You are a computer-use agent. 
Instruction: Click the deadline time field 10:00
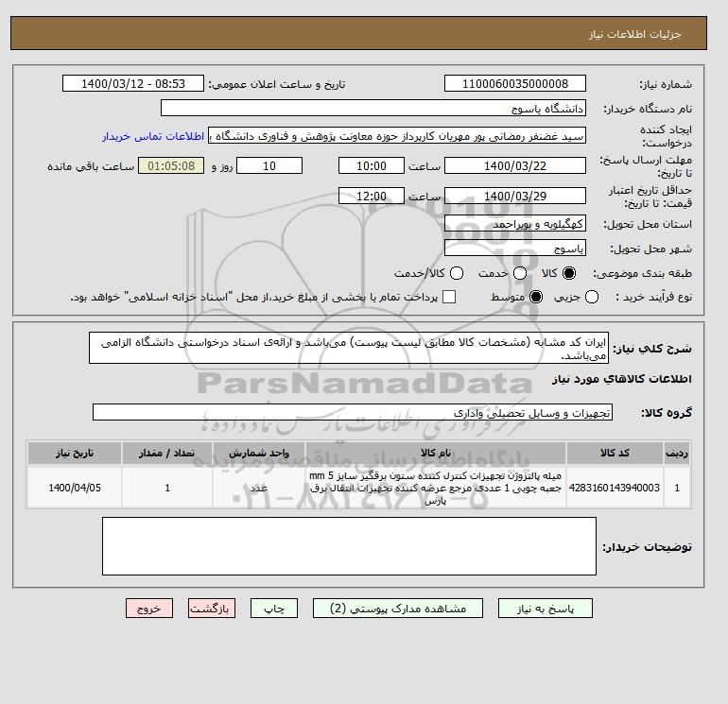coord(371,165)
